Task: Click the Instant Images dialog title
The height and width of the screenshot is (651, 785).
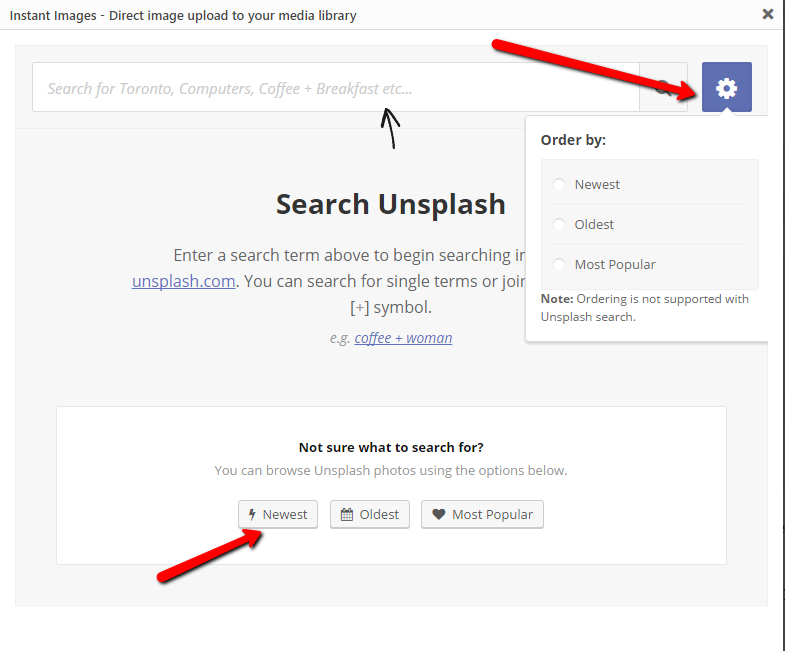Action: [x=183, y=16]
